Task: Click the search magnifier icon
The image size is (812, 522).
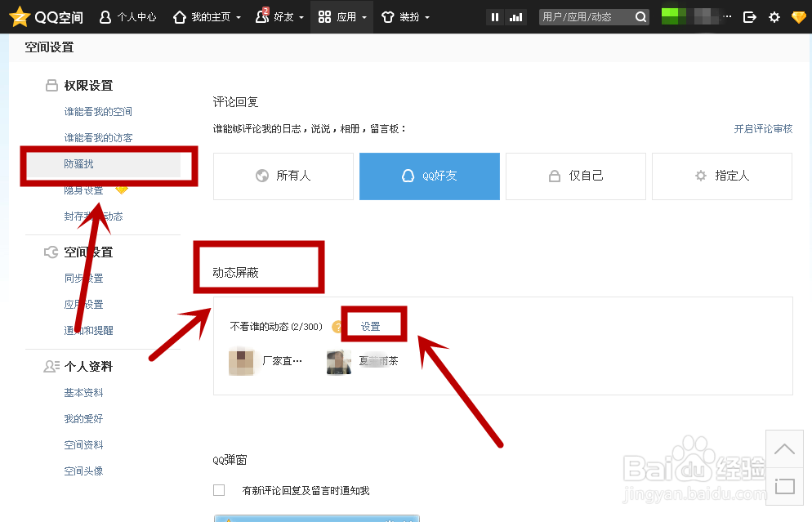Action: tap(640, 16)
